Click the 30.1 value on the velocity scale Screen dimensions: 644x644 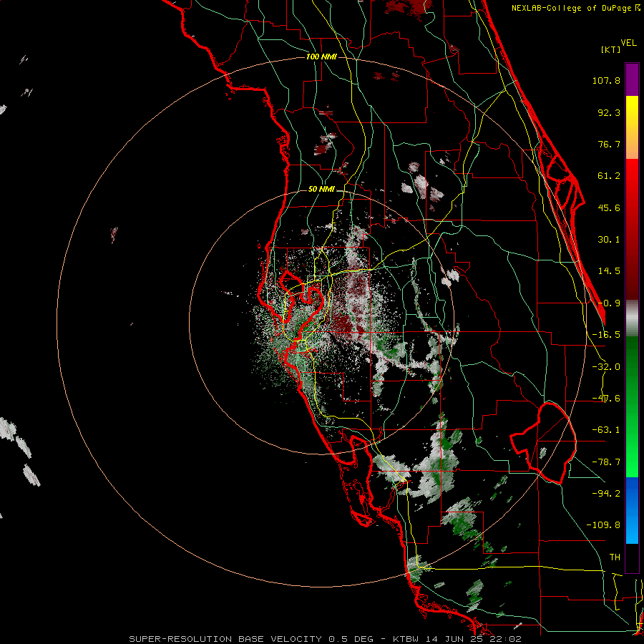point(609,240)
